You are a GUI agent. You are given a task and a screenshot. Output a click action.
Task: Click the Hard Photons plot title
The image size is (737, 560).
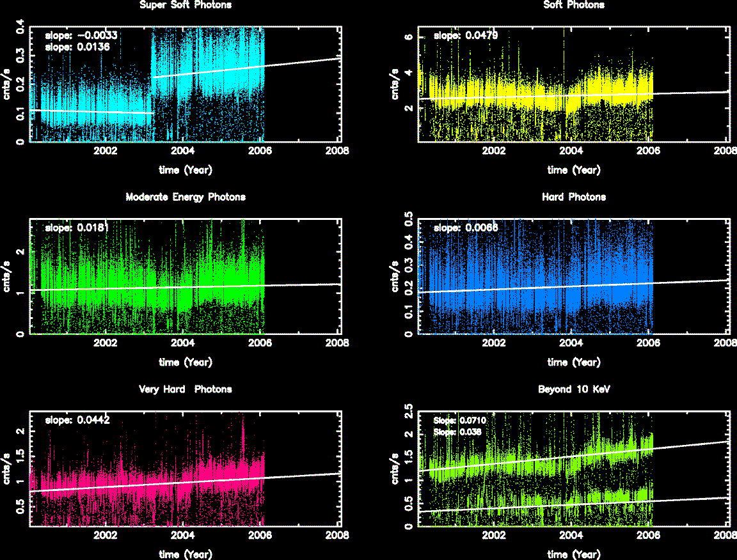click(x=574, y=197)
